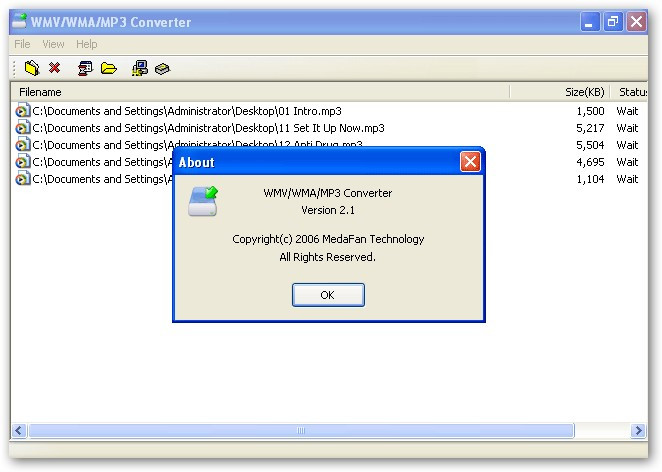Click the file icon beside 11 Set It Up Now.mp3
Viewport: 662px width, 472px height.
pos(23,127)
